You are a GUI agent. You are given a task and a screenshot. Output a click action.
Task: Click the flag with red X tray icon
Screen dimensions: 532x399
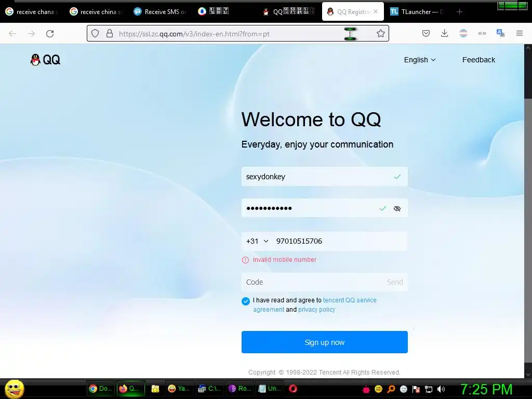416,389
